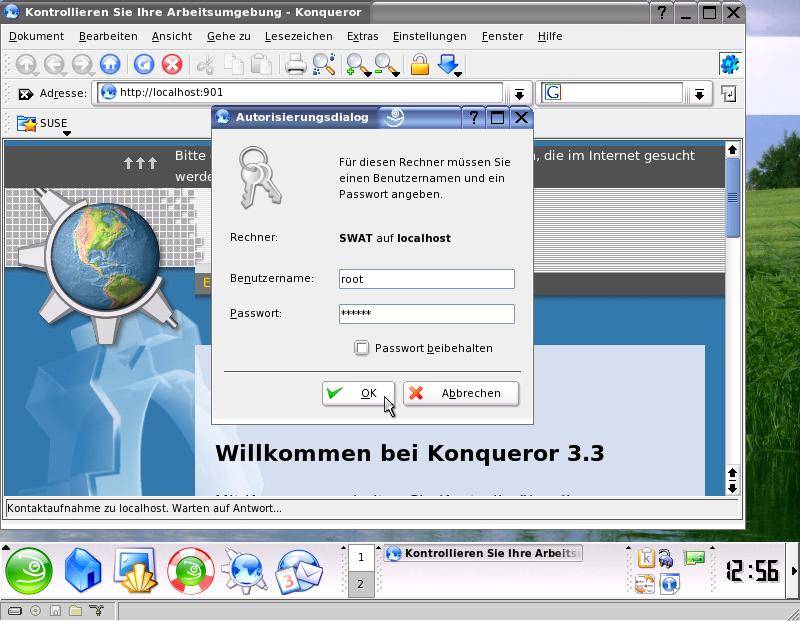
Task: Expand the address history dropdown
Action: click(x=519, y=94)
